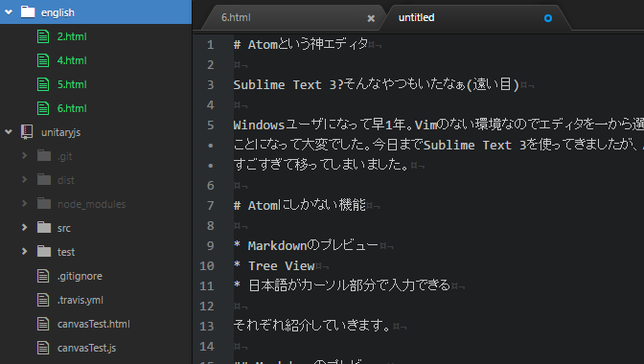
Task: Click the line starting with "Windowsユーザ"
Action: click(439, 125)
